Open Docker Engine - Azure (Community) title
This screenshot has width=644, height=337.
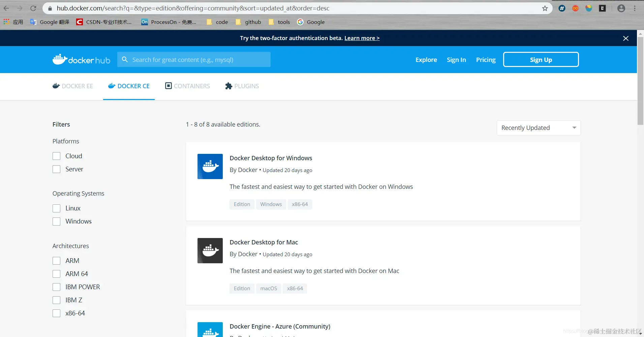pos(280,326)
